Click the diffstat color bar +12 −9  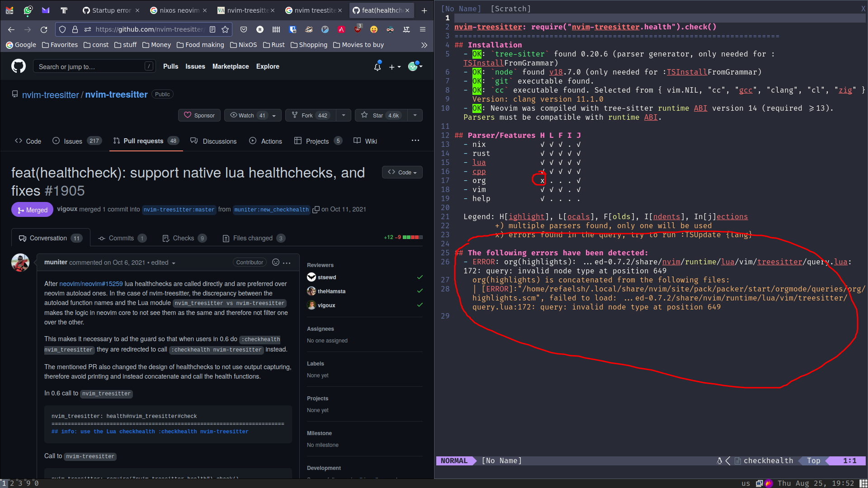click(412, 237)
